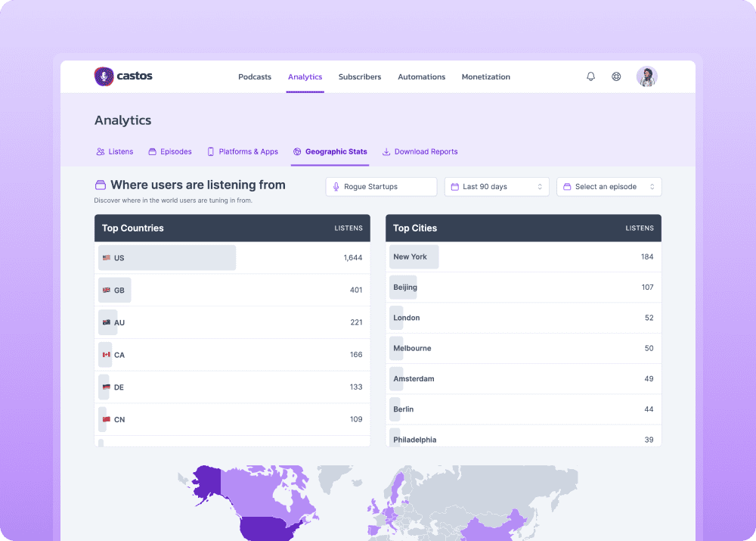Click the Canada flag icon
Screen dimensions: 756x541
click(x=107, y=355)
